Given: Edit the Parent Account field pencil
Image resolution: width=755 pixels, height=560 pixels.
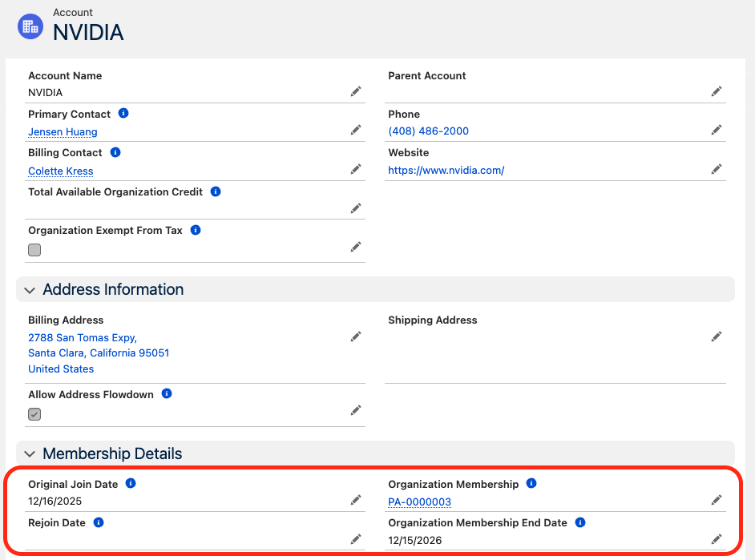Looking at the screenshot, I should point(717,91).
